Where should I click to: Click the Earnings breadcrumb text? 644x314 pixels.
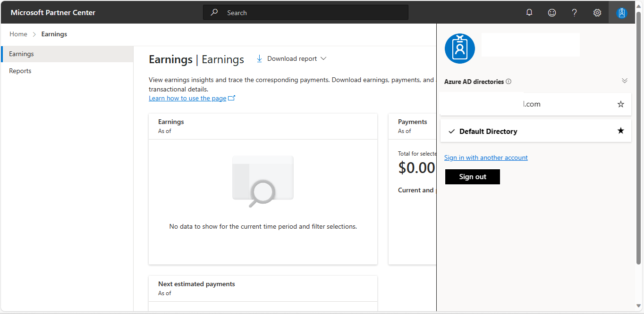pos(54,34)
